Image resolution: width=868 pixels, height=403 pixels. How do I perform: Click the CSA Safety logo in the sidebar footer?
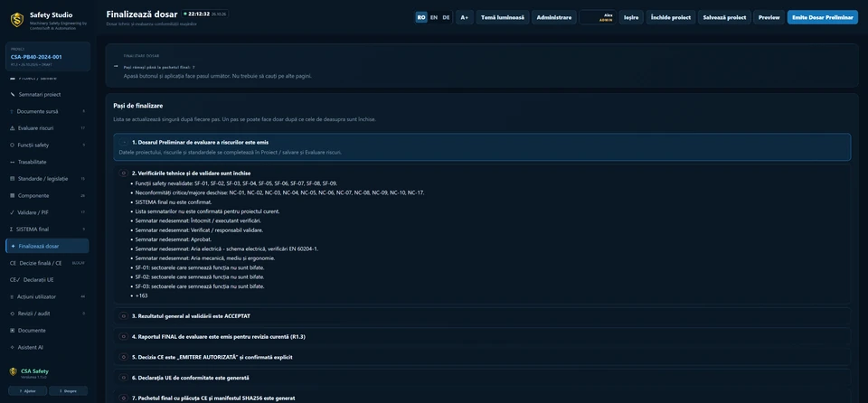pyautogui.click(x=14, y=372)
